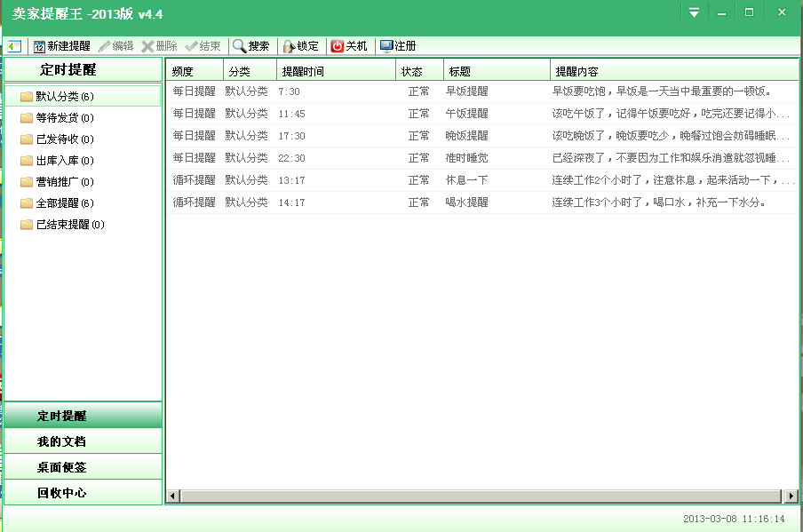Sort by the 标题 column header

coord(497,71)
